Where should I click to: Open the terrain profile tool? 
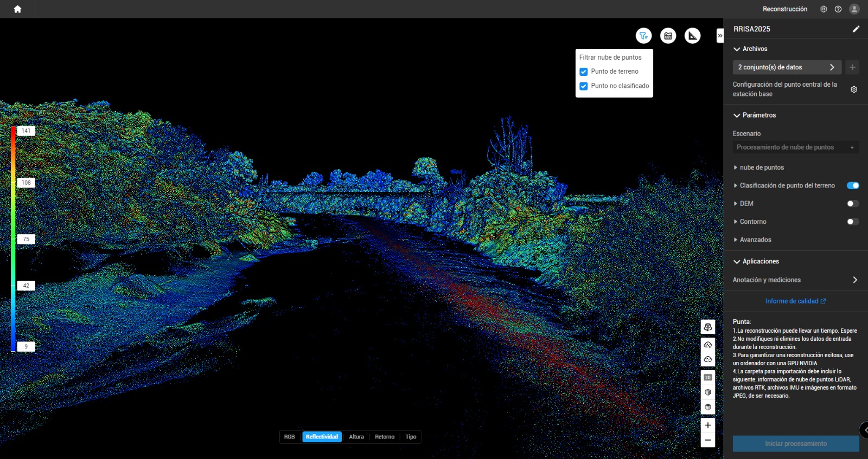[668, 36]
